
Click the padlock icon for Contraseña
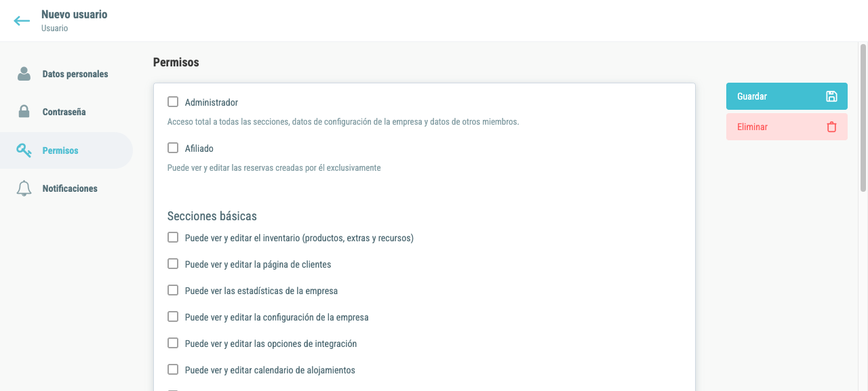pyautogui.click(x=24, y=112)
